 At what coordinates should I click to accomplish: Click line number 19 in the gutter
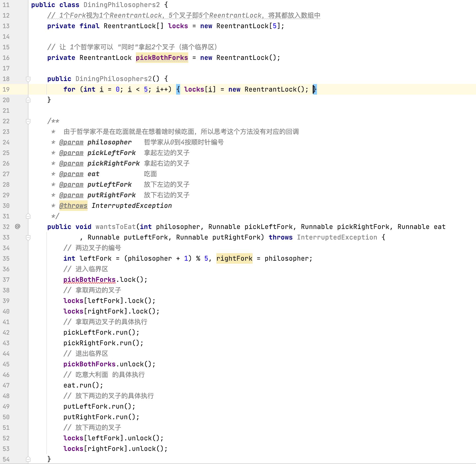pos(6,89)
